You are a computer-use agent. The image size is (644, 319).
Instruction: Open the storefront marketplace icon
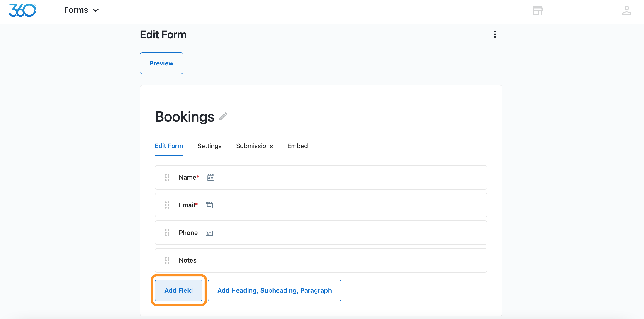pyautogui.click(x=538, y=10)
